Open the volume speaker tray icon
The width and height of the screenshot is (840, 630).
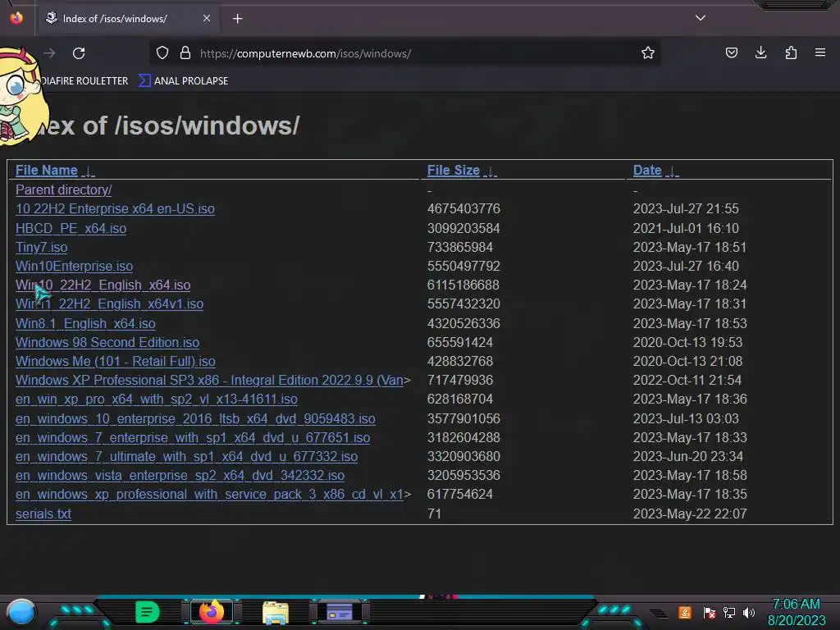click(749, 612)
